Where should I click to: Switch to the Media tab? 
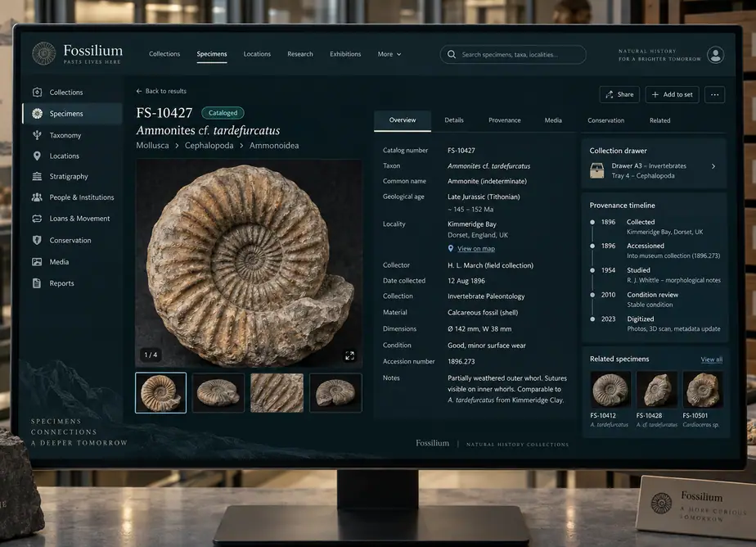(553, 120)
